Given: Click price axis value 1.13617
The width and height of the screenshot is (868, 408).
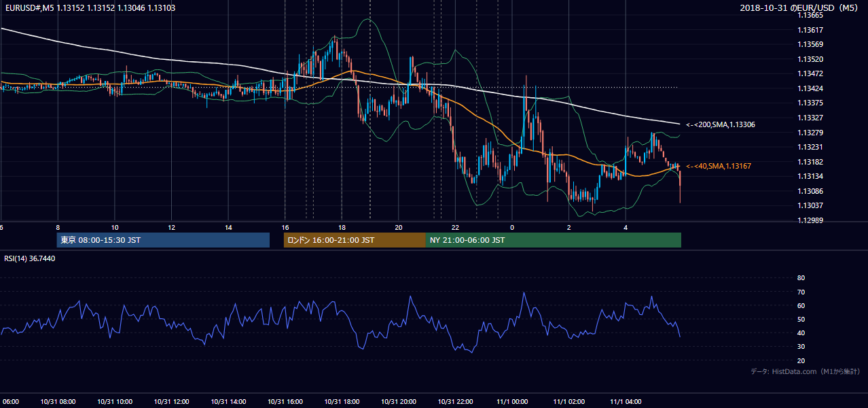Looking at the screenshot, I should coord(812,30).
